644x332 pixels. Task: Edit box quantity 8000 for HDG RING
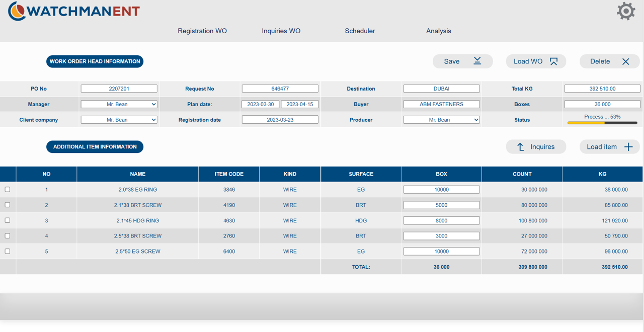pyautogui.click(x=441, y=220)
